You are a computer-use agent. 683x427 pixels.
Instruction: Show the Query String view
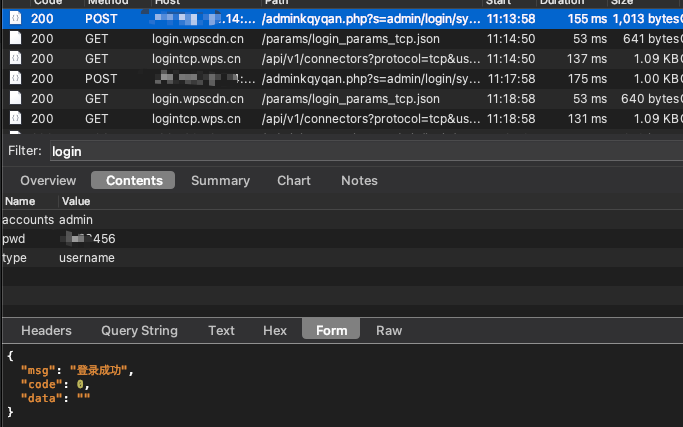coord(139,330)
